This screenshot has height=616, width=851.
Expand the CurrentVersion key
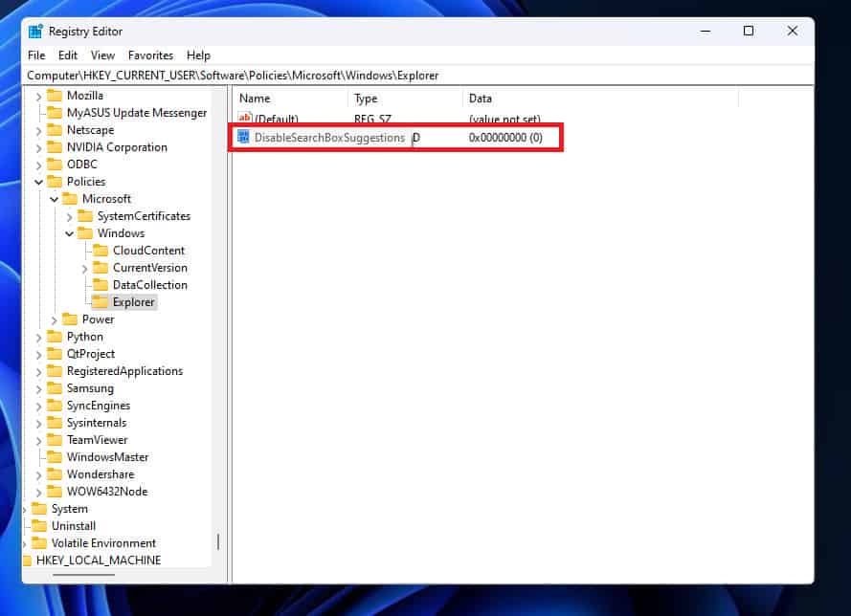tap(84, 269)
